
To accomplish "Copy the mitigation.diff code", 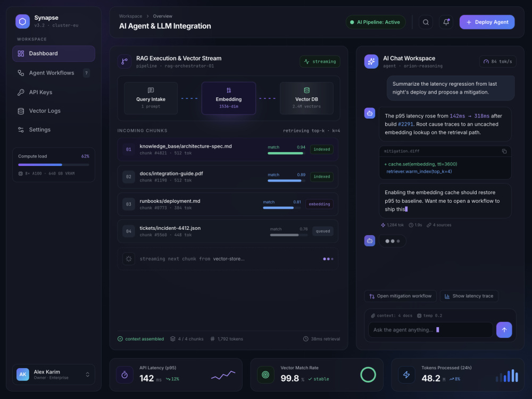I will pyautogui.click(x=504, y=151).
